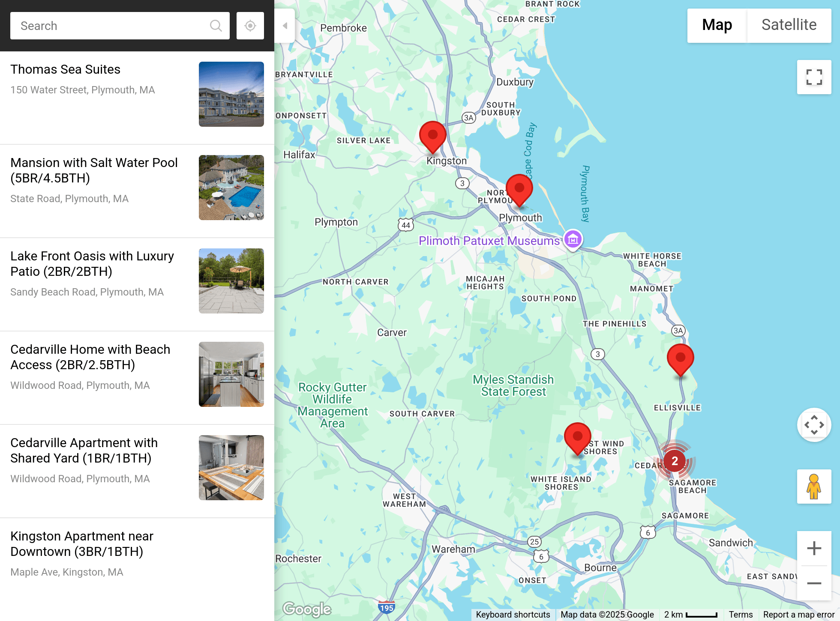The image size is (840, 621).
Task: Click Report a map error
Action: coord(798,615)
